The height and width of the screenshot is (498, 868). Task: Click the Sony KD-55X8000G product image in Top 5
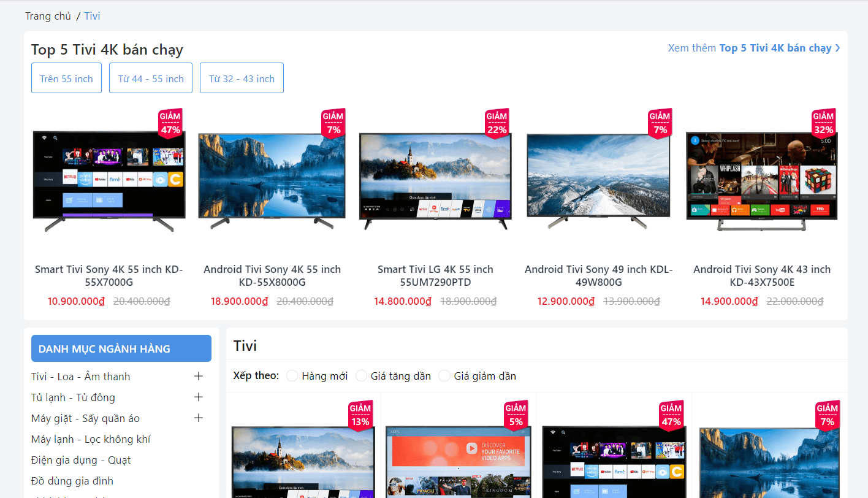pos(272,181)
